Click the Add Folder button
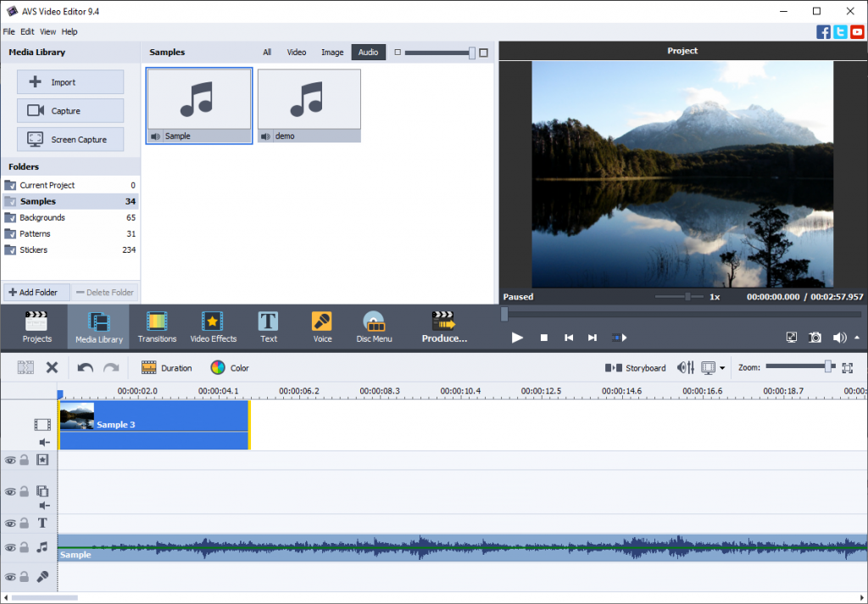Screen dimensions: 868x604 36,293
